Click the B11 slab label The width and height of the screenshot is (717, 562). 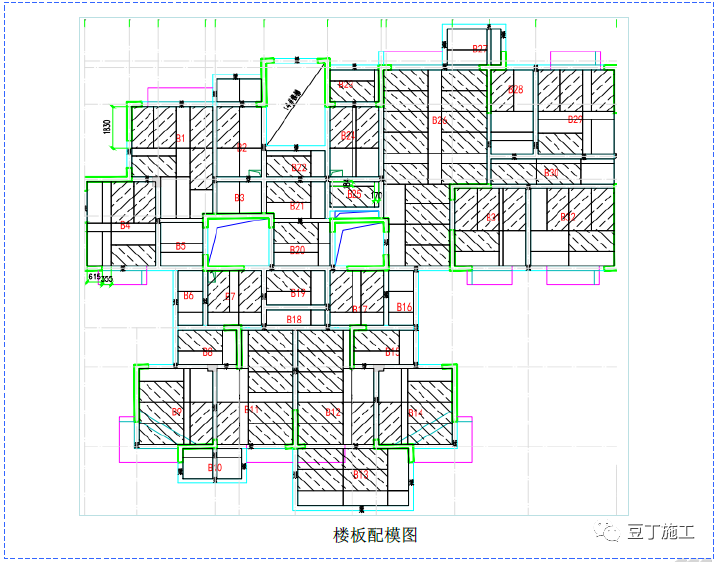[x=251, y=409]
